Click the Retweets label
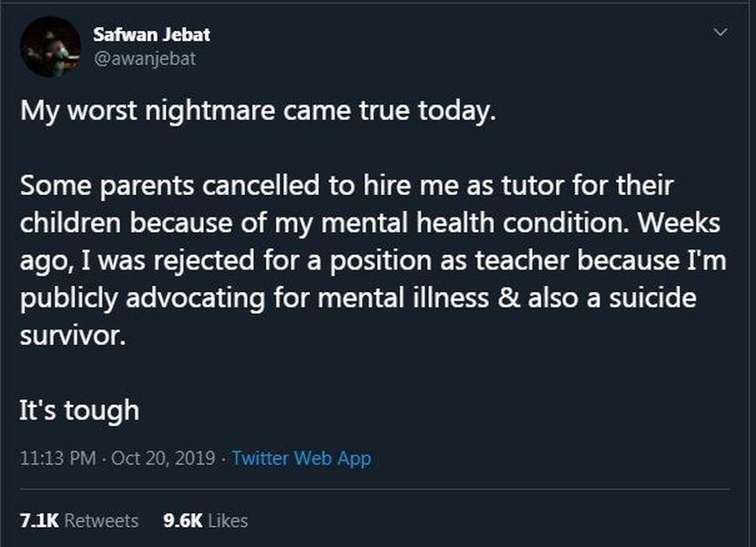This screenshot has height=547, width=756. point(102,521)
